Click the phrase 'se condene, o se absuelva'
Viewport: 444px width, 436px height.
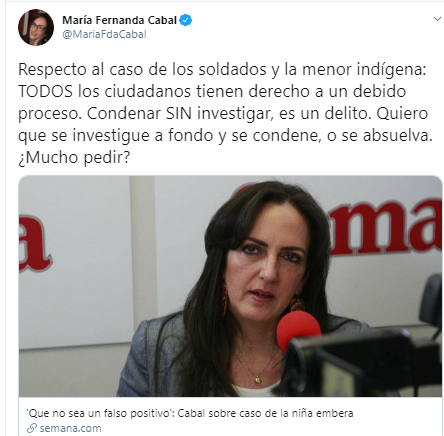pyautogui.click(x=332, y=135)
